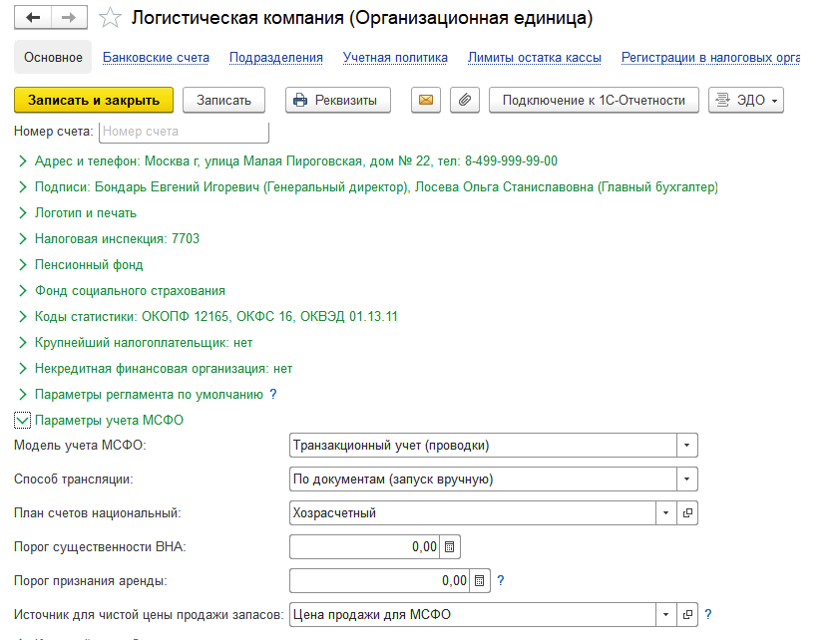Go forward with the right arrow button
This screenshot has width=840, height=640.
coord(69,18)
